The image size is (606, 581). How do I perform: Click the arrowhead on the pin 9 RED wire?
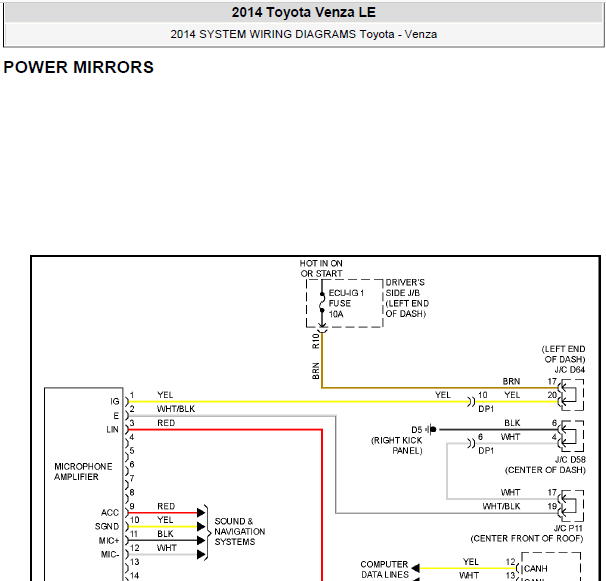pos(201,513)
